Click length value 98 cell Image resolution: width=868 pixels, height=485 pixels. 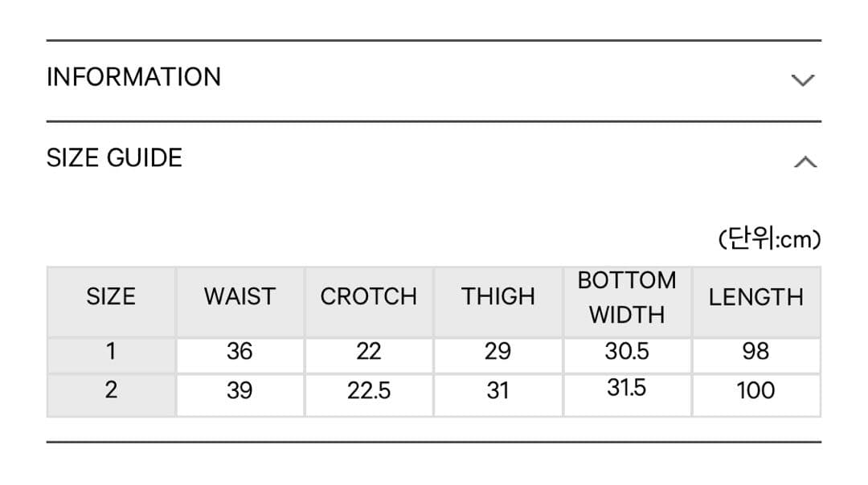tap(755, 352)
